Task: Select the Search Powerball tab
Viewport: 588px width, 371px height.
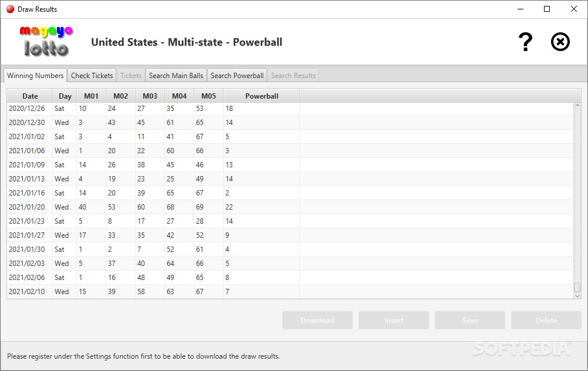Action: 237,76
